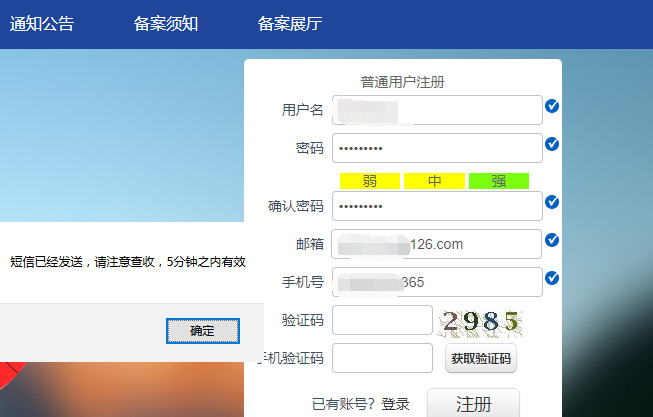Screen dimensions: 653x417
Task: Open the 备案展厅 navigation item
Action: [290, 25]
